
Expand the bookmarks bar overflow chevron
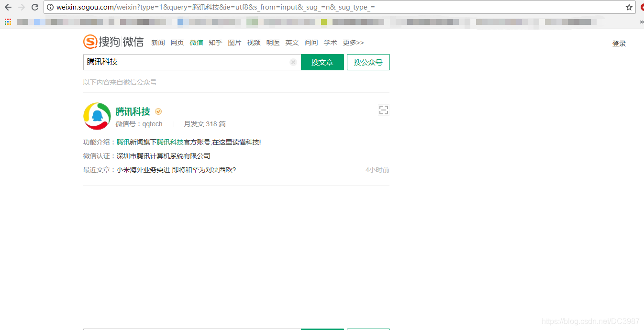pos(641,22)
